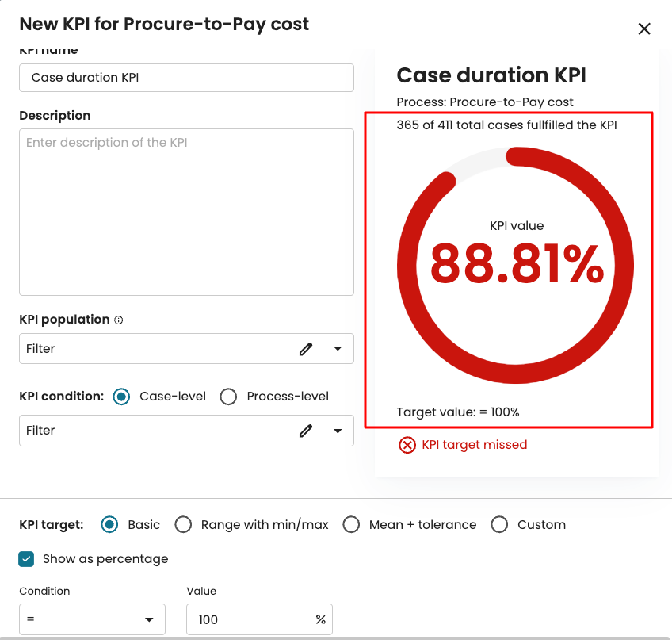Edit the KPI population filter with pencil
This screenshot has width=672, height=640.
click(x=306, y=349)
